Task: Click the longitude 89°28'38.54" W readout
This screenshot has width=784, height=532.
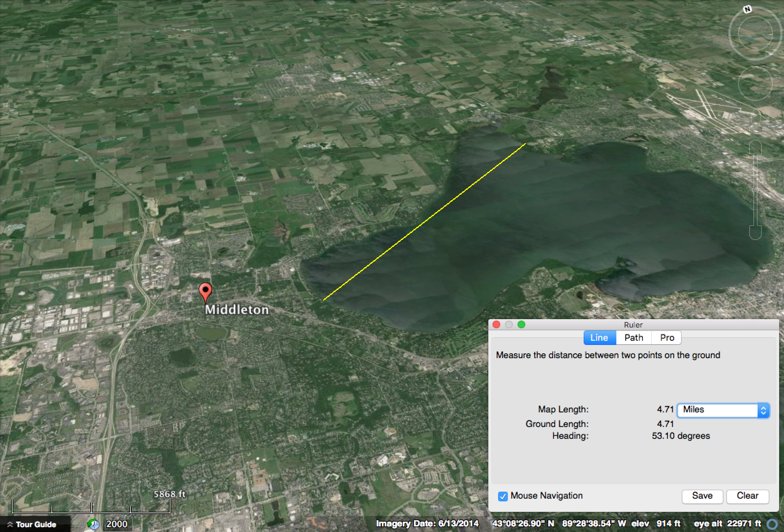Action: pos(594,524)
